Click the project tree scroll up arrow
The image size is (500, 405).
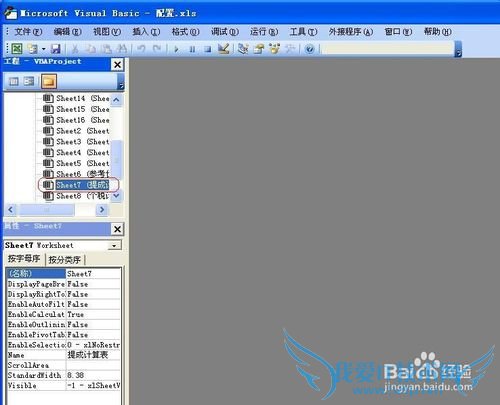(116, 99)
